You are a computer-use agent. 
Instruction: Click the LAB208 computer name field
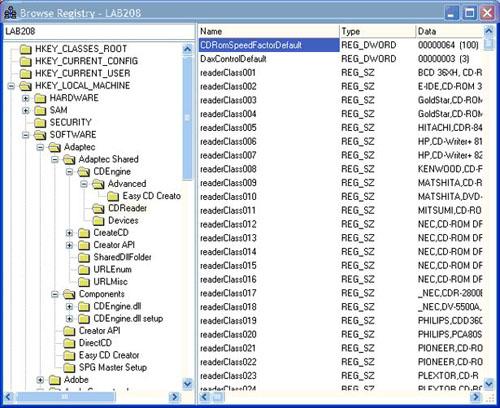[x=99, y=31]
